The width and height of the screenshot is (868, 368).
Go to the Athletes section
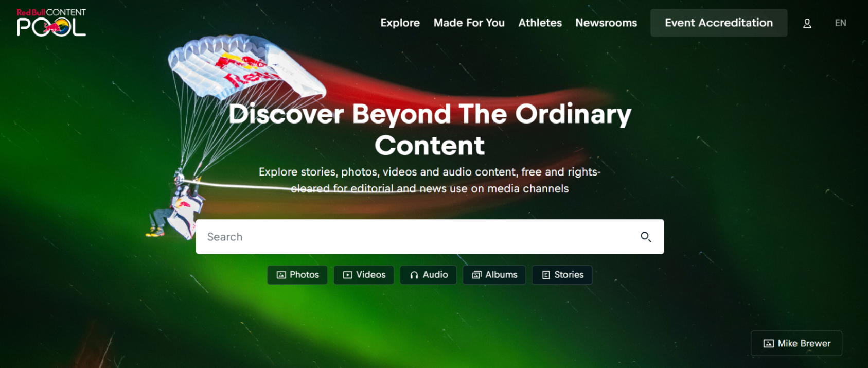540,23
